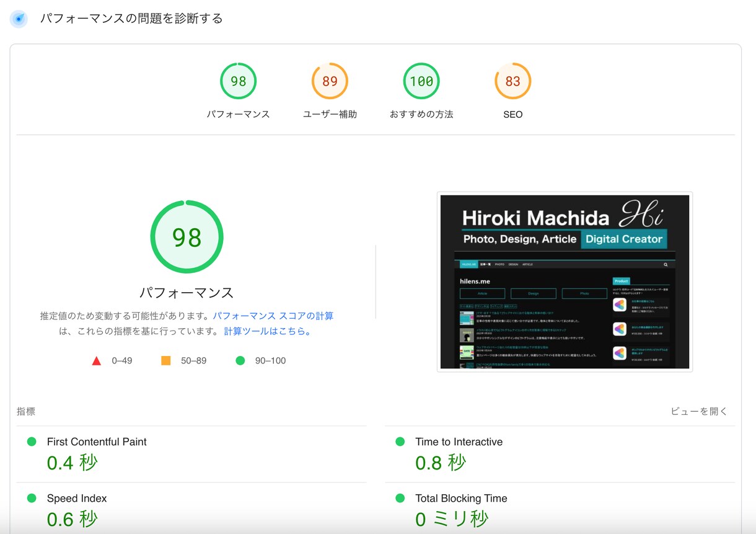The width and height of the screenshot is (756, 534).
Task: Click the 0–49 legend text
Action: tap(121, 360)
